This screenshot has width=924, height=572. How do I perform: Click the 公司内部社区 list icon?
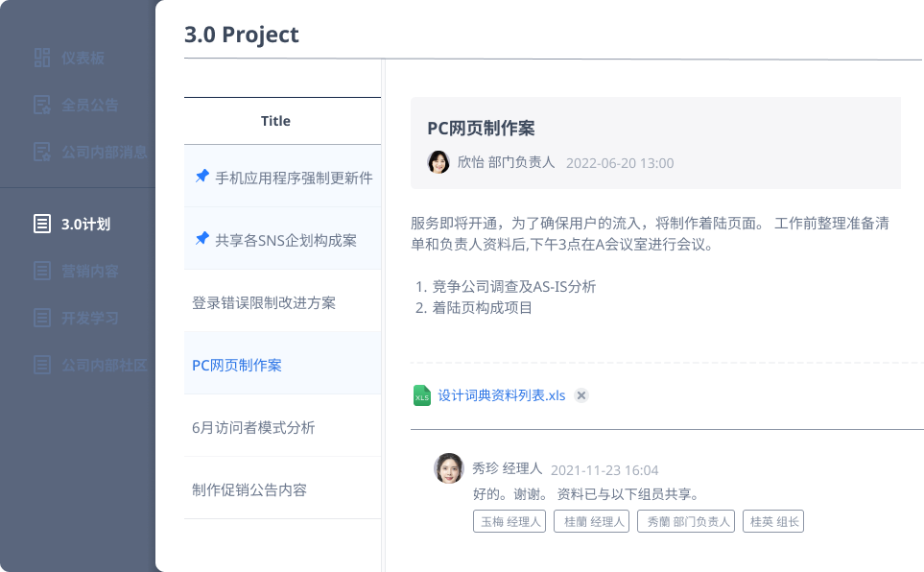41,365
